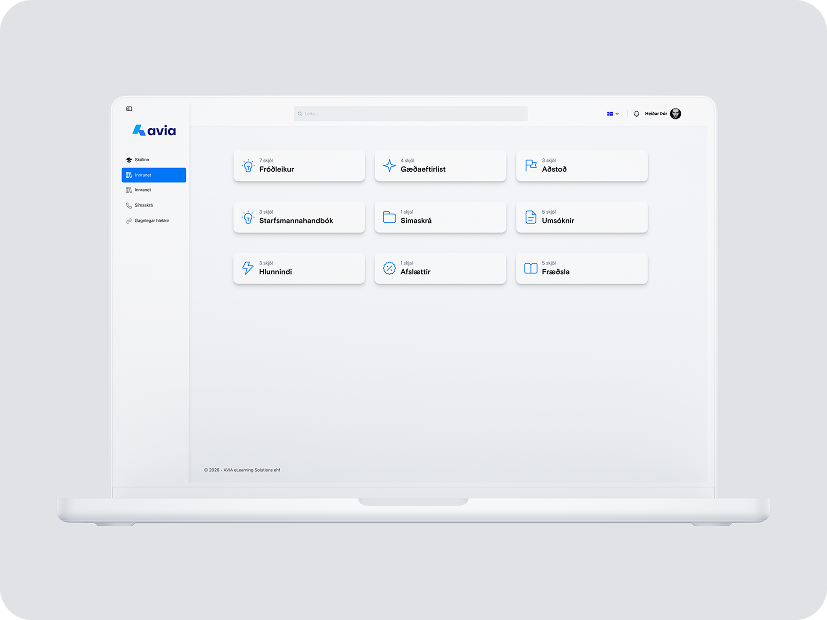Click the document icon on Umsóknir card

531,217
